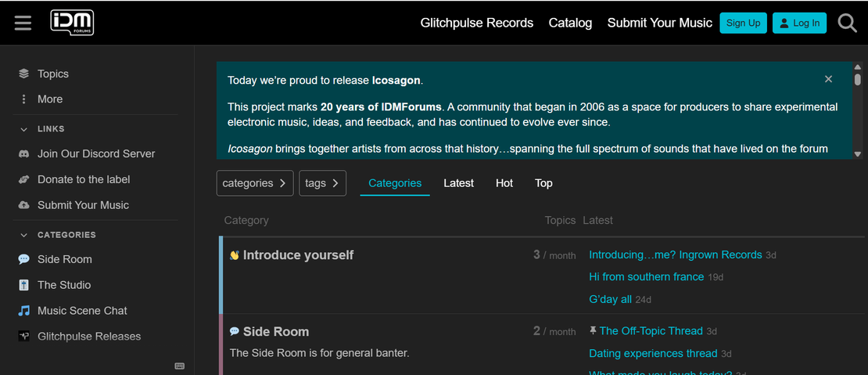
Task: Open the tags dropdown filter
Action: (323, 183)
